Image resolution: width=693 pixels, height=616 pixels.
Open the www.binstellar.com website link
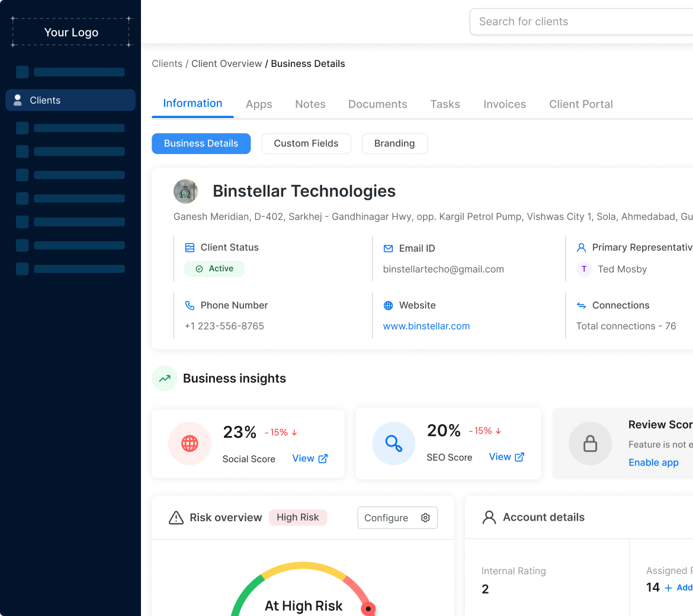(426, 326)
